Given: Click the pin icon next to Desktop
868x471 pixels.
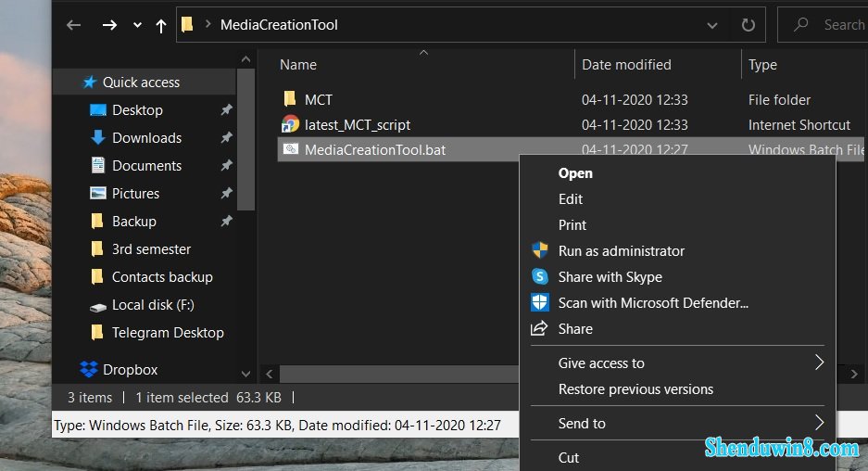Looking at the screenshot, I should [226, 109].
